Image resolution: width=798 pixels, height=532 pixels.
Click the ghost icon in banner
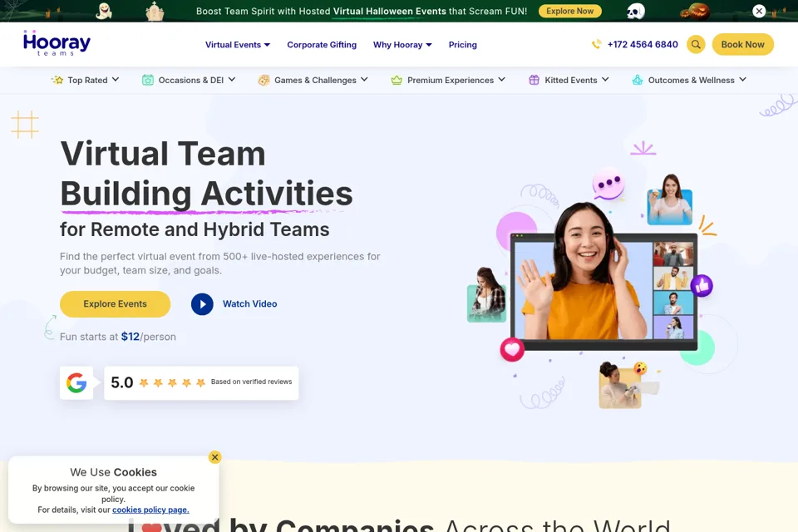click(104, 11)
